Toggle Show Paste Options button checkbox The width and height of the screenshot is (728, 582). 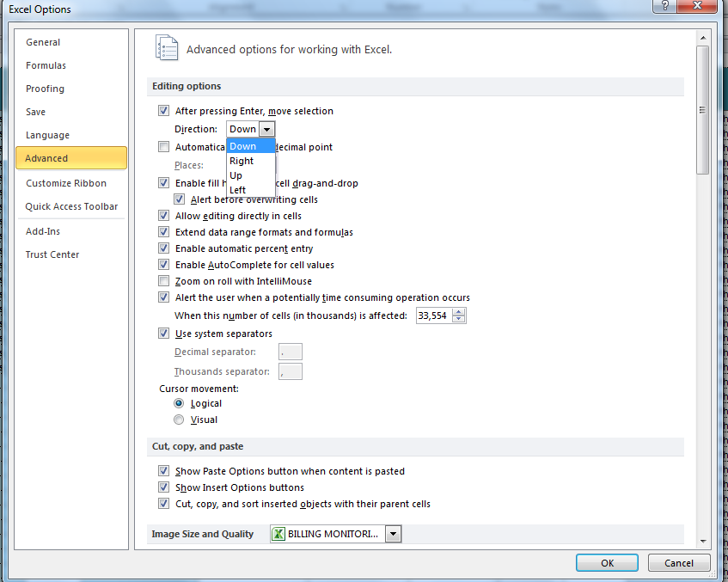pos(163,471)
